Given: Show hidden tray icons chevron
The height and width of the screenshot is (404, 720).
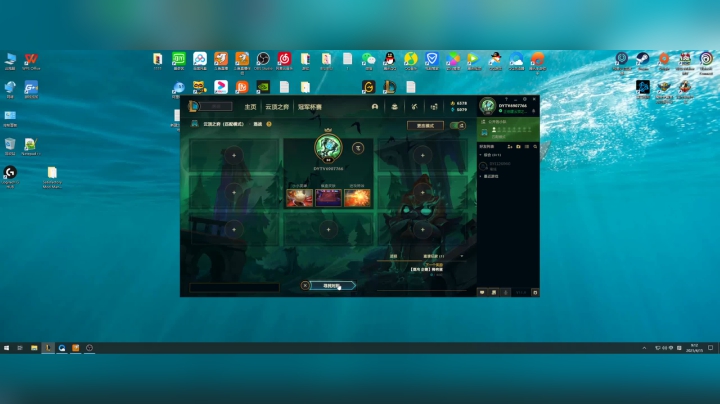Looking at the screenshot, I should click(x=644, y=348).
